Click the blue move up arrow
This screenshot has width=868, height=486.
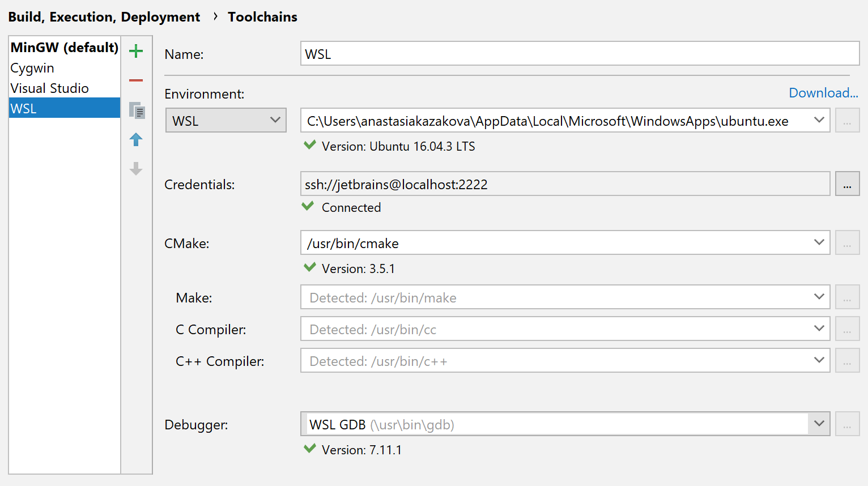(x=136, y=139)
